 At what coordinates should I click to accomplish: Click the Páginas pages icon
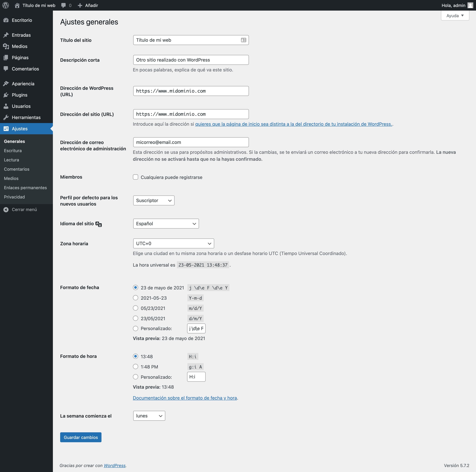pyautogui.click(x=6, y=57)
